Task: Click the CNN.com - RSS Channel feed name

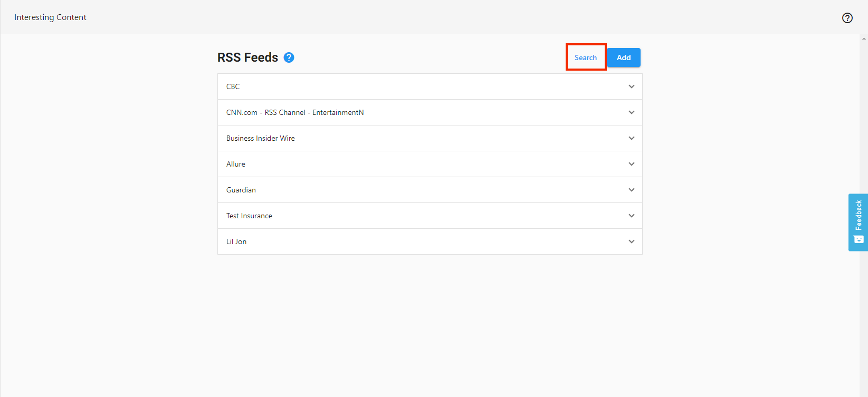Action: 295,112
